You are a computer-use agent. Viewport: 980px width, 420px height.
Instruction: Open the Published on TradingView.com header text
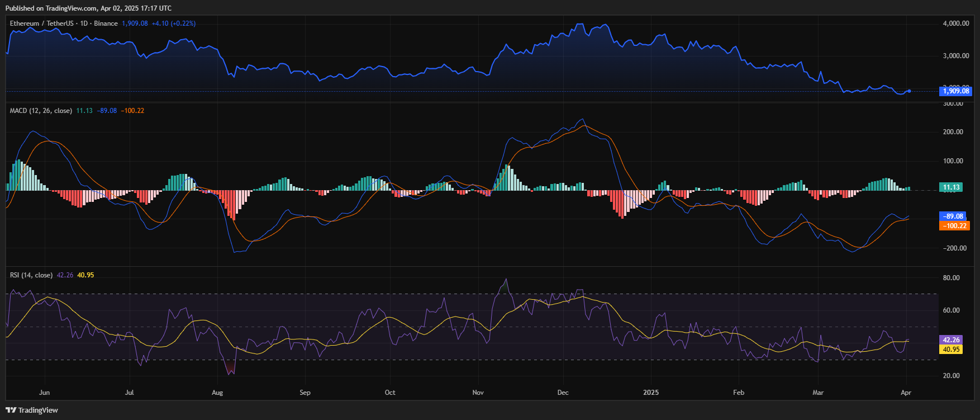coord(88,8)
